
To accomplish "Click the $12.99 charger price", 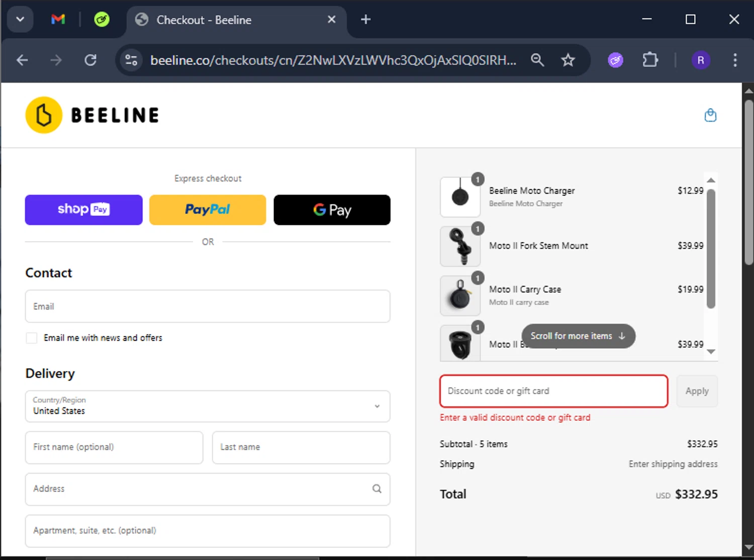I will coord(690,191).
